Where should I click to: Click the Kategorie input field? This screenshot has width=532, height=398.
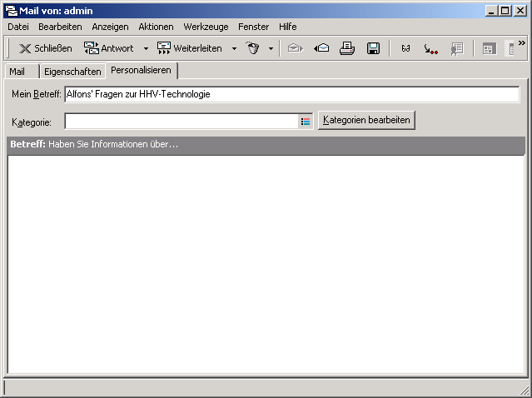point(181,121)
